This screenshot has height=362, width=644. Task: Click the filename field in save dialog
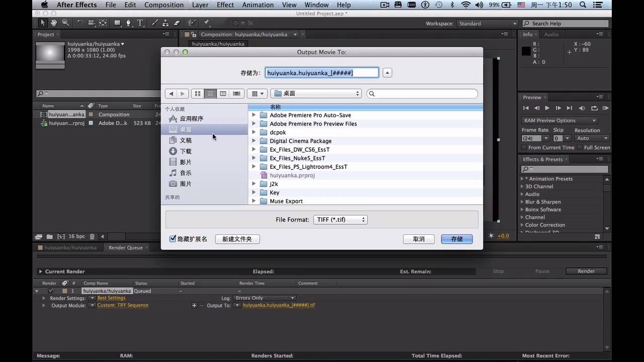[322, 73]
